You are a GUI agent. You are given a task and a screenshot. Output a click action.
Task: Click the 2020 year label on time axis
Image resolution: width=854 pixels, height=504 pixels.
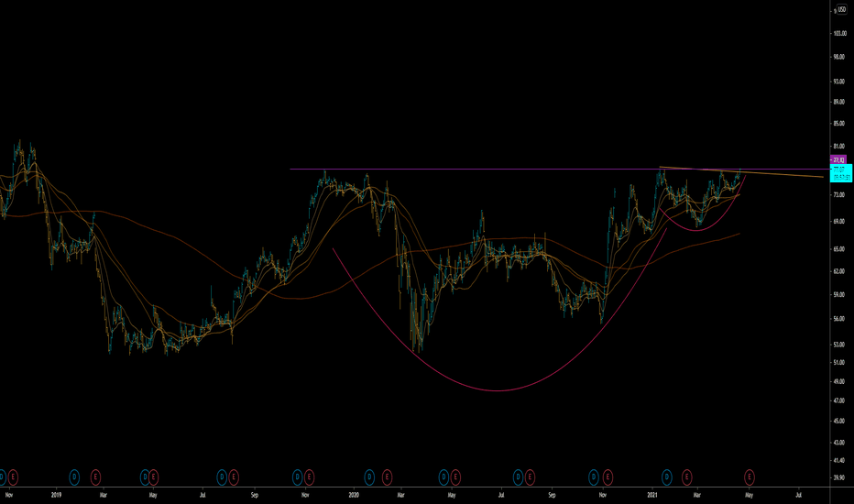354,495
